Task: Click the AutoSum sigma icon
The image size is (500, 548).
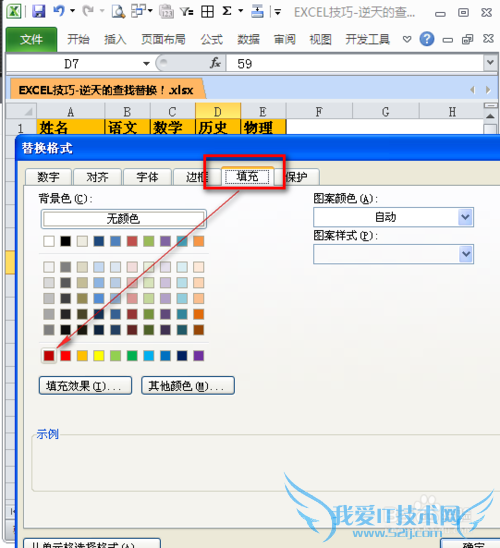Action: coord(227,11)
